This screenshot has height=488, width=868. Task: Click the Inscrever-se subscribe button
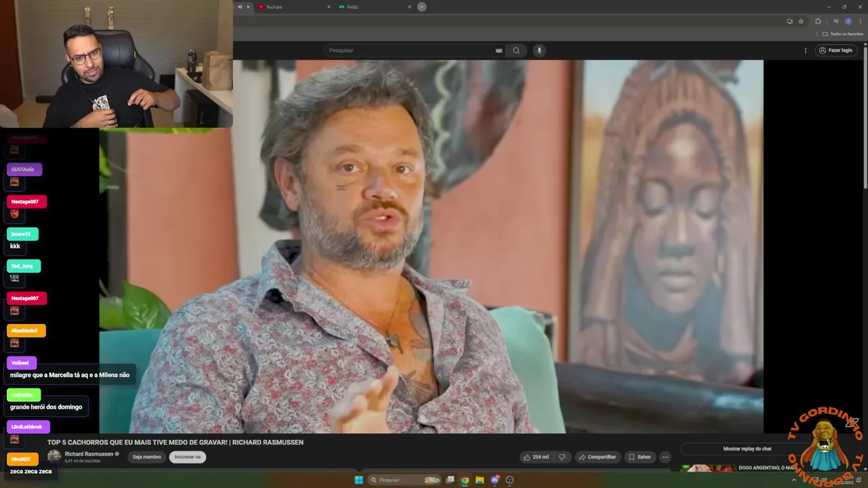188,457
